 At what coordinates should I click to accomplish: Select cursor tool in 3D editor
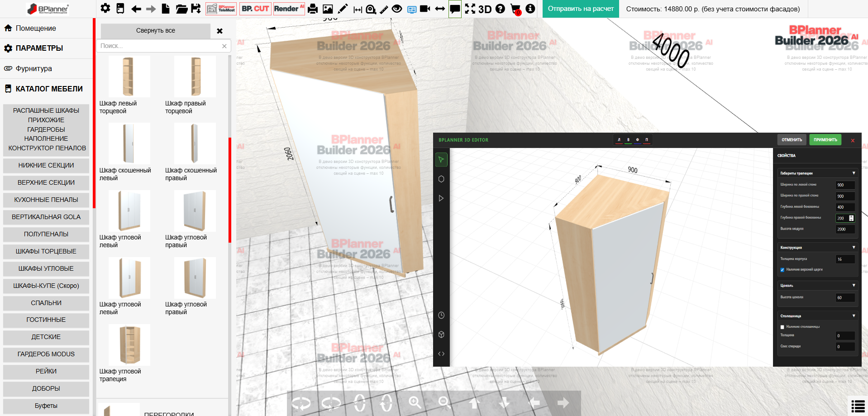[x=441, y=159]
